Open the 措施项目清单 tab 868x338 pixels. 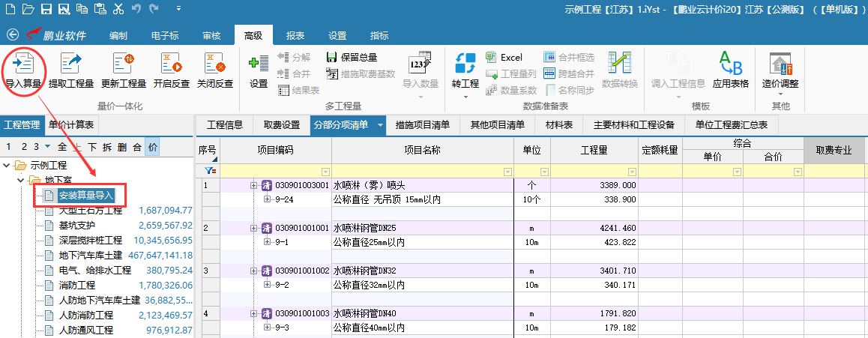pos(422,124)
